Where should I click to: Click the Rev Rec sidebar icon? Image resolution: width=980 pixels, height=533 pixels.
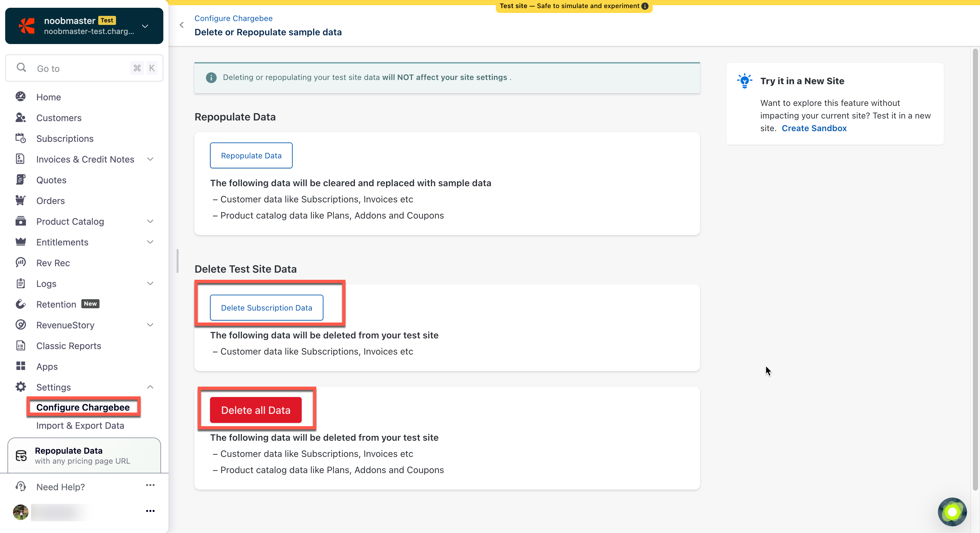pos(20,262)
